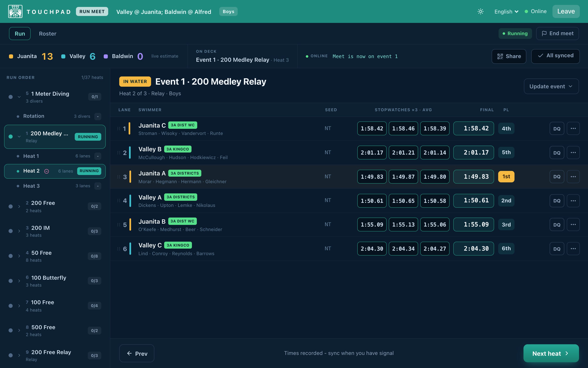Switch to the Run tab
588x368 pixels.
coord(20,34)
